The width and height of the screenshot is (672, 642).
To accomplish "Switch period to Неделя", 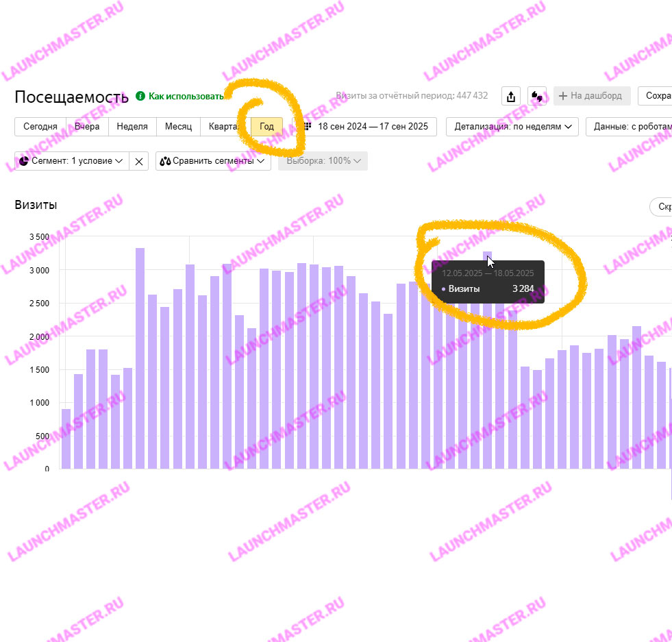I will (132, 127).
